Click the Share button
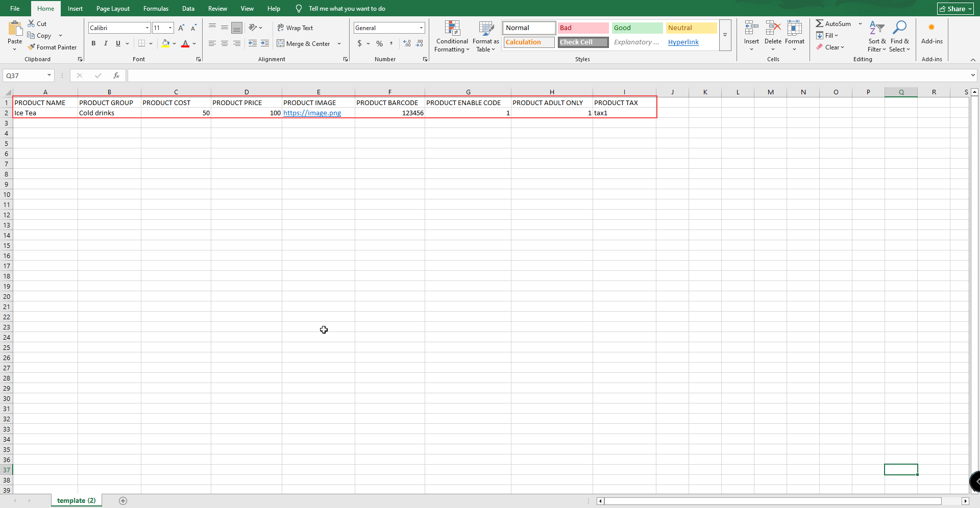The image size is (980, 508). (955, 9)
